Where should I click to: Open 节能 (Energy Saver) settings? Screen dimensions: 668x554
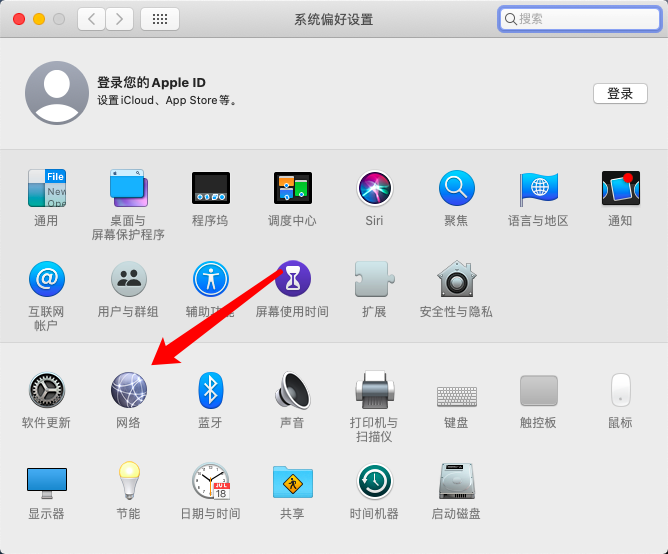point(128,482)
